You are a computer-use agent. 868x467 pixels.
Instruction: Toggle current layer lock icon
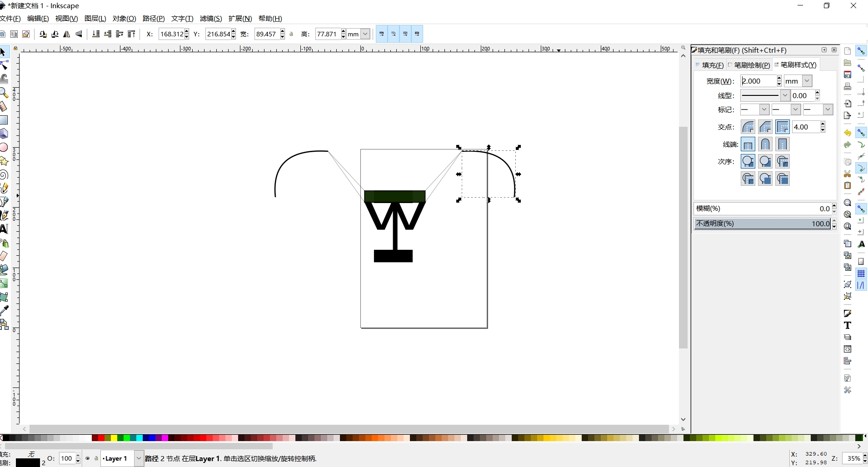[96, 458]
